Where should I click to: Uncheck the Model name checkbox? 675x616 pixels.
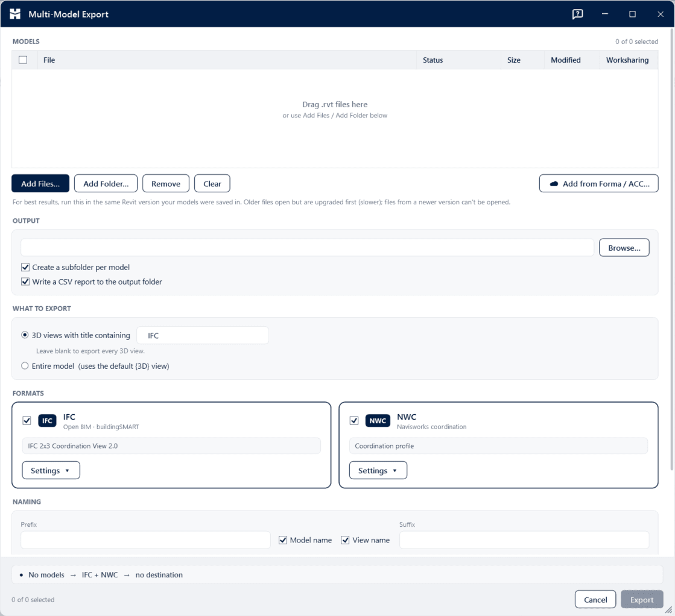(x=283, y=540)
